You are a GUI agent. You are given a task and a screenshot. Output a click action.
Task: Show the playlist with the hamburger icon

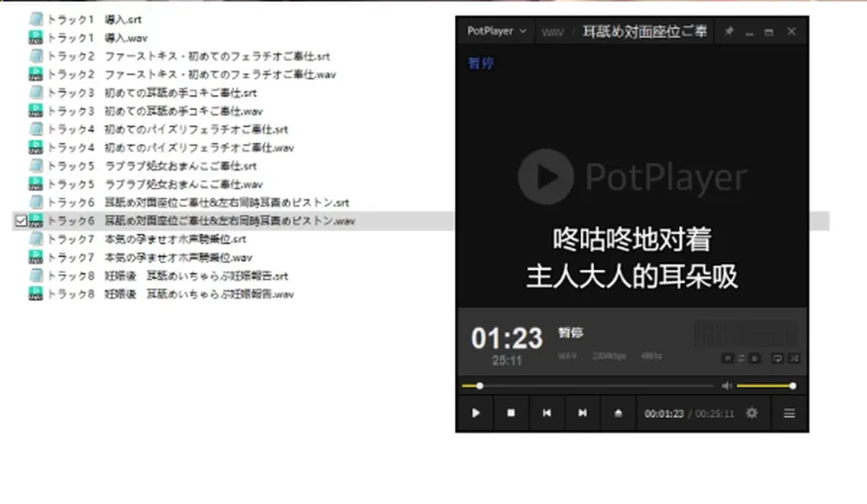click(789, 414)
